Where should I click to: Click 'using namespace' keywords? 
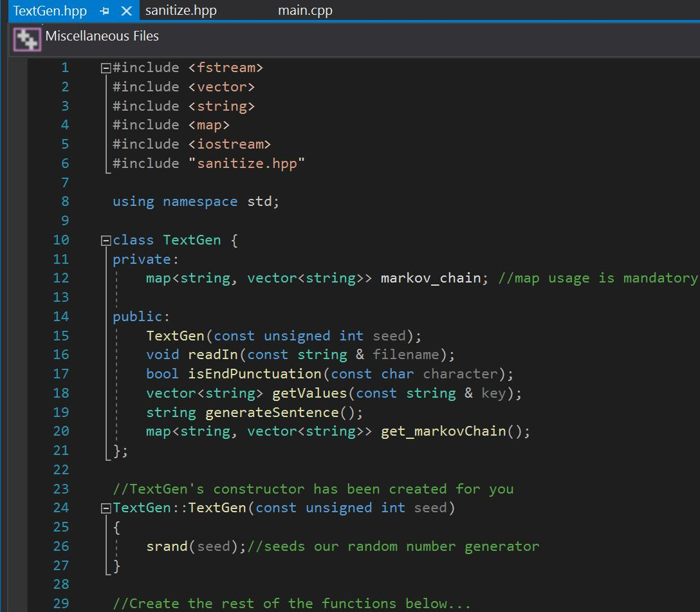[x=175, y=202]
